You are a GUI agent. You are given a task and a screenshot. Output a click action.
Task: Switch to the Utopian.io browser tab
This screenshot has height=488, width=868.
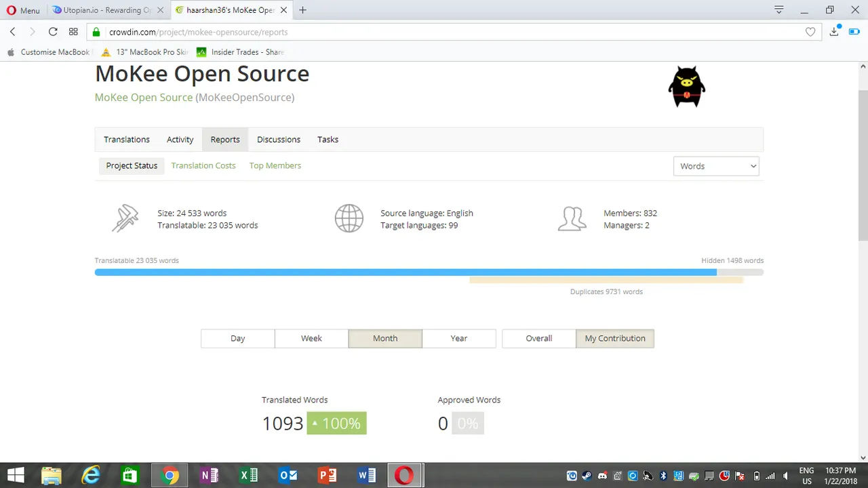(107, 10)
